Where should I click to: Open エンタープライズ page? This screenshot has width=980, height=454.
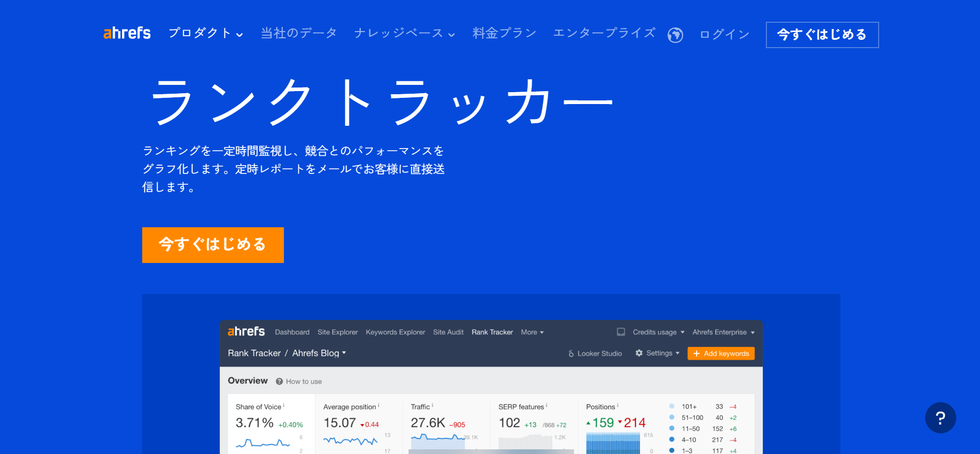coord(604,34)
